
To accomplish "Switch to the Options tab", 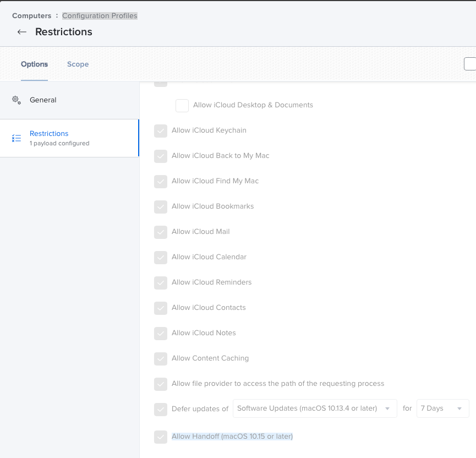I will (34, 64).
